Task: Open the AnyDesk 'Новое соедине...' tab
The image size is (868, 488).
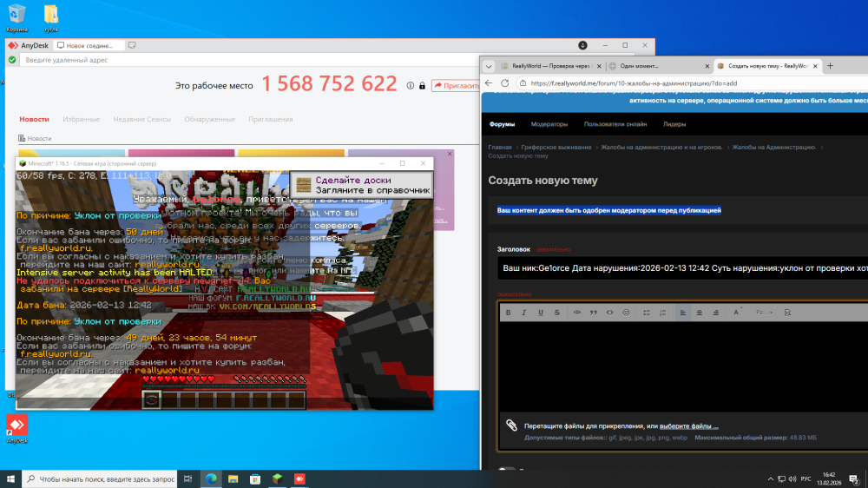Action: coord(89,45)
